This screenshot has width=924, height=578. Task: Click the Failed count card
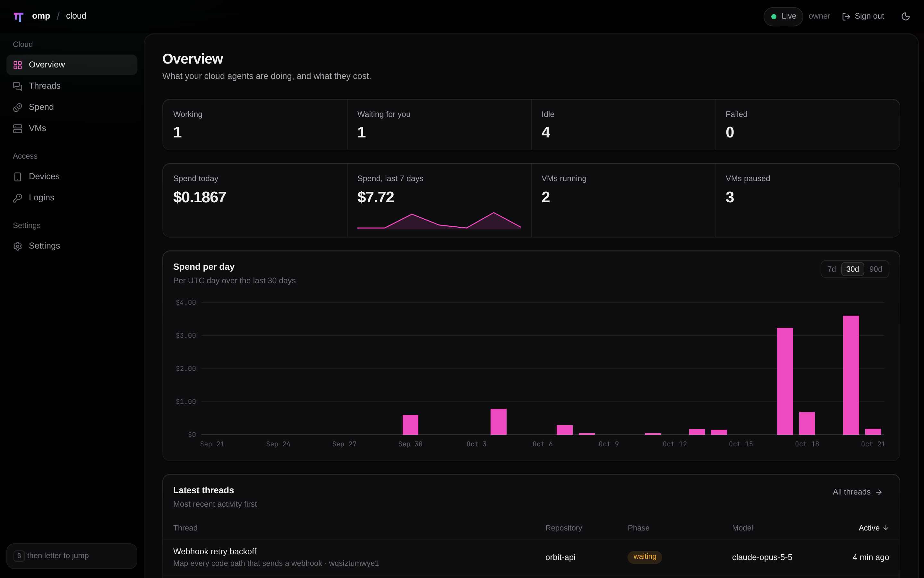[x=808, y=125]
